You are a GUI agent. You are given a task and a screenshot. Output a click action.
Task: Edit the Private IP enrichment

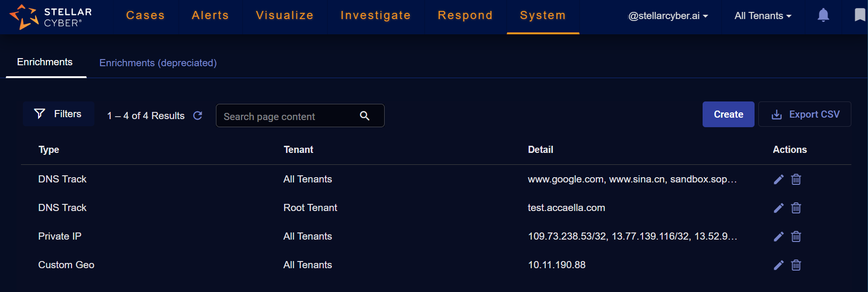click(x=778, y=237)
